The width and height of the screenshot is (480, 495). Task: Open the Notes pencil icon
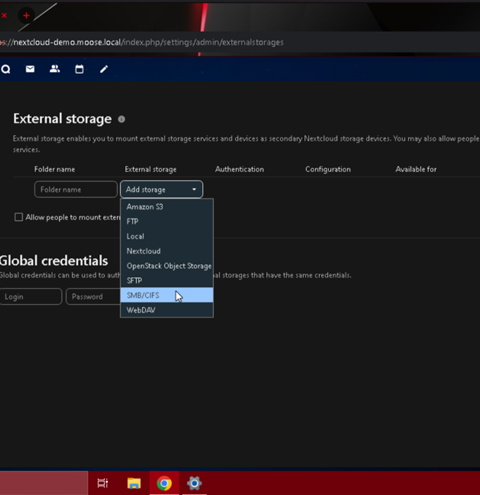(104, 69)
